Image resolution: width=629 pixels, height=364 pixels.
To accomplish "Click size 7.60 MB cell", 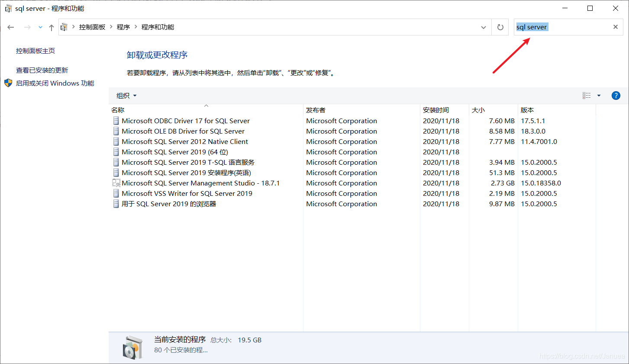I will (502, 121).
